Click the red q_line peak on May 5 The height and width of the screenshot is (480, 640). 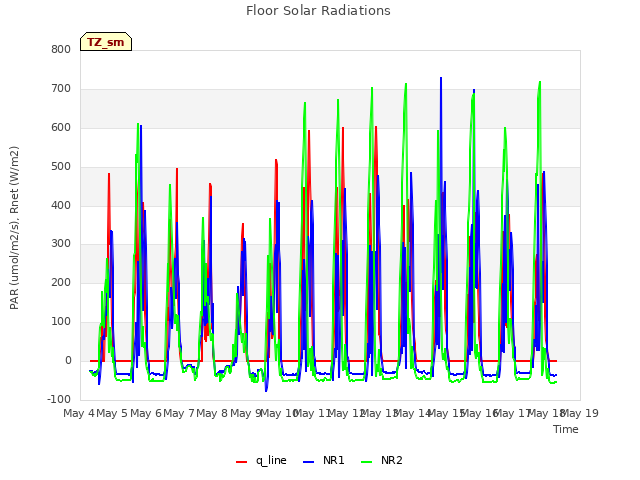point(109,174)
